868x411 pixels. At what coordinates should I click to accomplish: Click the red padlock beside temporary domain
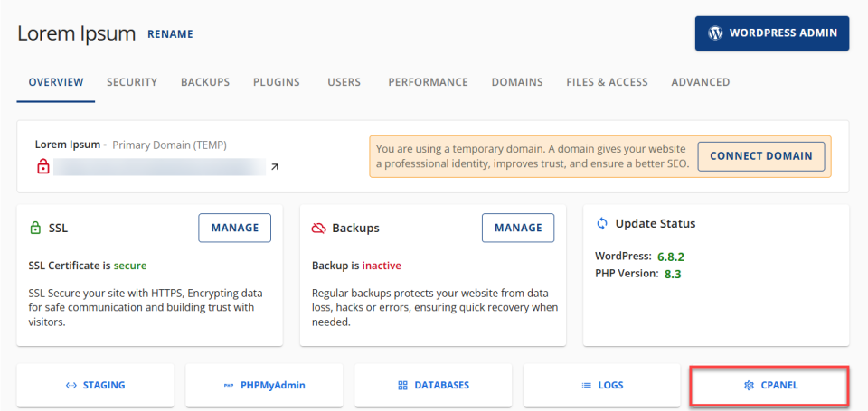42,167
